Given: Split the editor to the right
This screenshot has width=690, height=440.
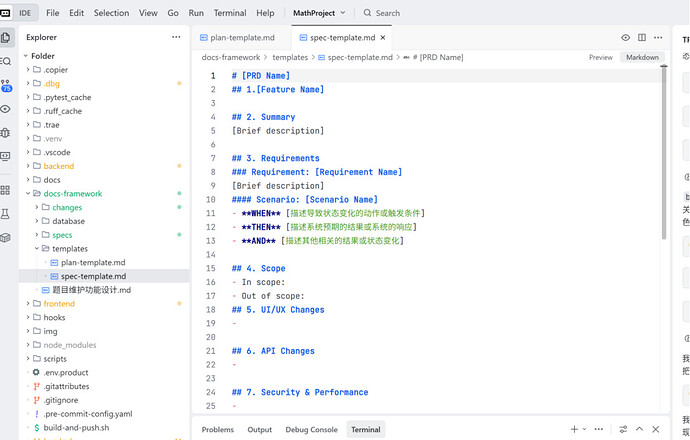Looking at the screenshot, I should (x=642, y=37).
